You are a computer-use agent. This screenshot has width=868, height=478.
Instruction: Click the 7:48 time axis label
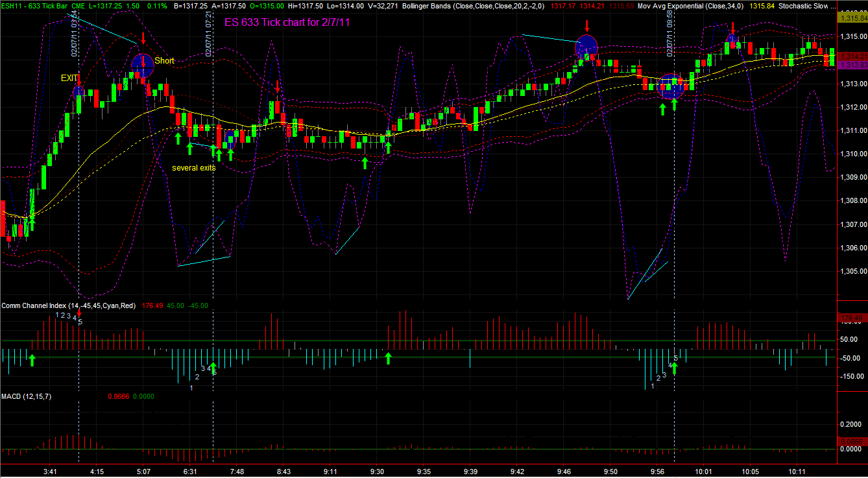tap(237, 472)
